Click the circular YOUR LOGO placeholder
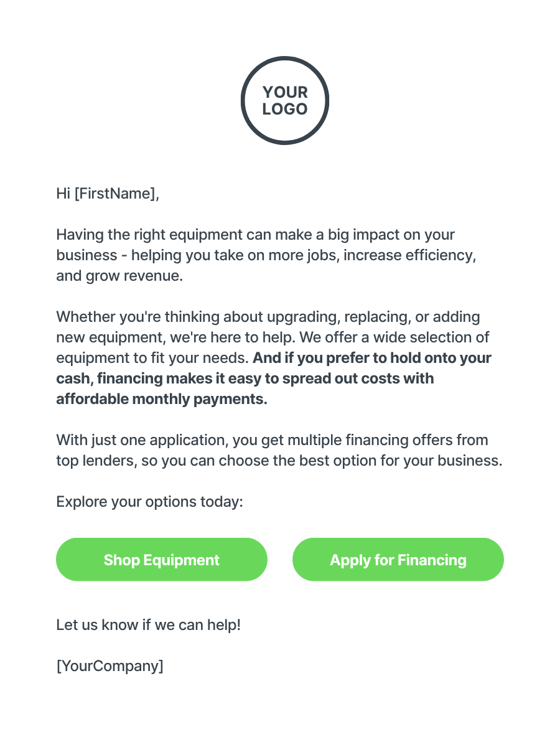Viewport: 560px width, 747px height. click(x=285, y=101)
